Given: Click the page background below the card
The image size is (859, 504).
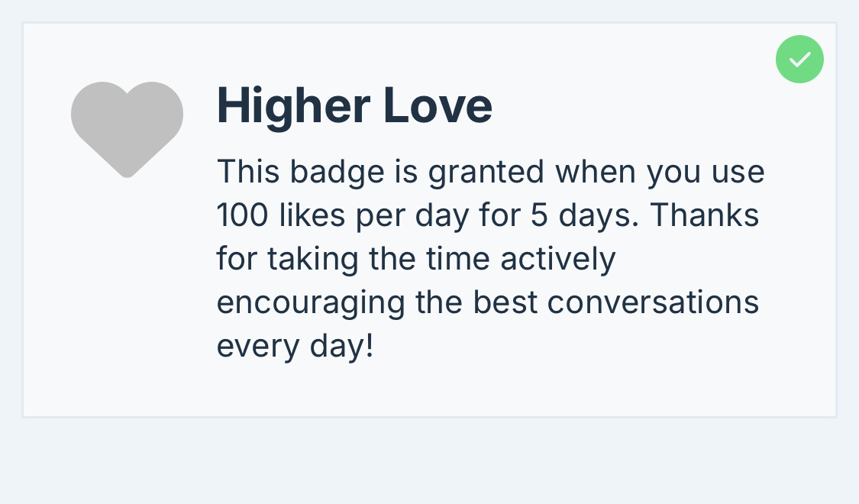Looking at the screenshot, I should pos(429,461).
